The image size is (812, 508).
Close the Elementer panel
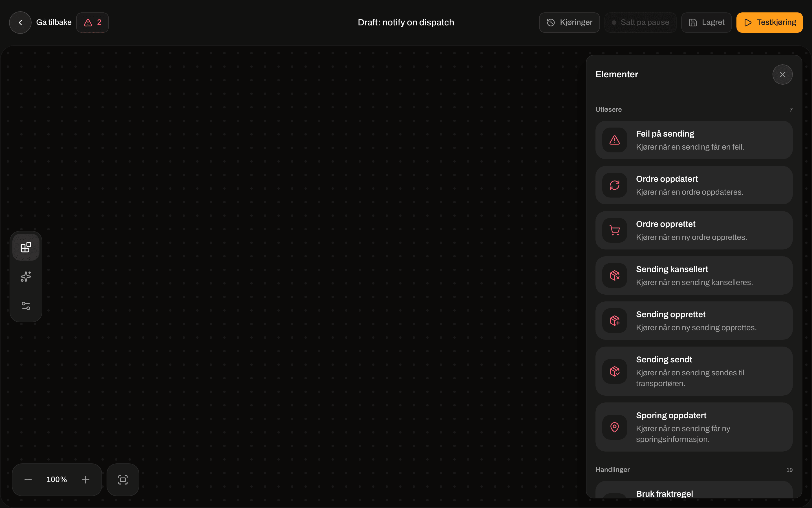(x=782, y=75)
